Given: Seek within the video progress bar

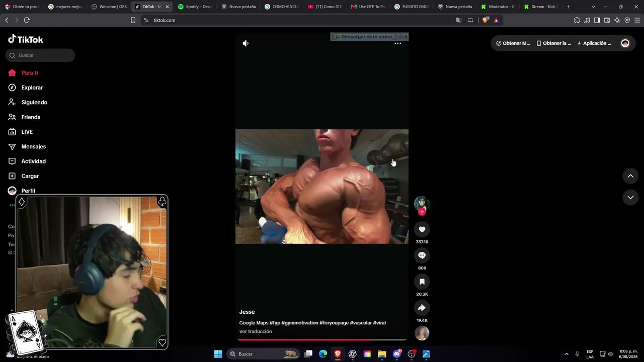Looking at the screenshot, I should pyautogui.click(x=322, y=340).
